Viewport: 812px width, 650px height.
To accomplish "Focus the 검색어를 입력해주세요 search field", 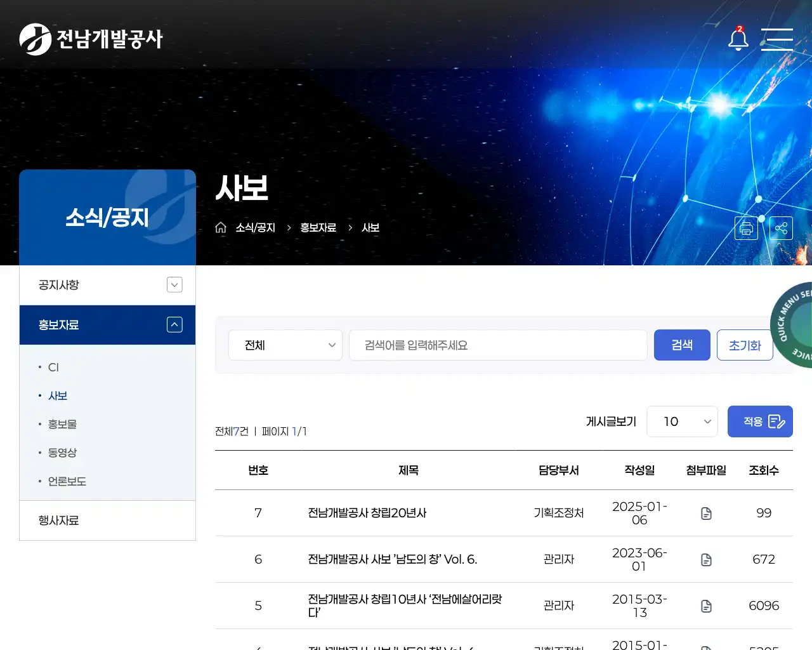I will 498,345.
